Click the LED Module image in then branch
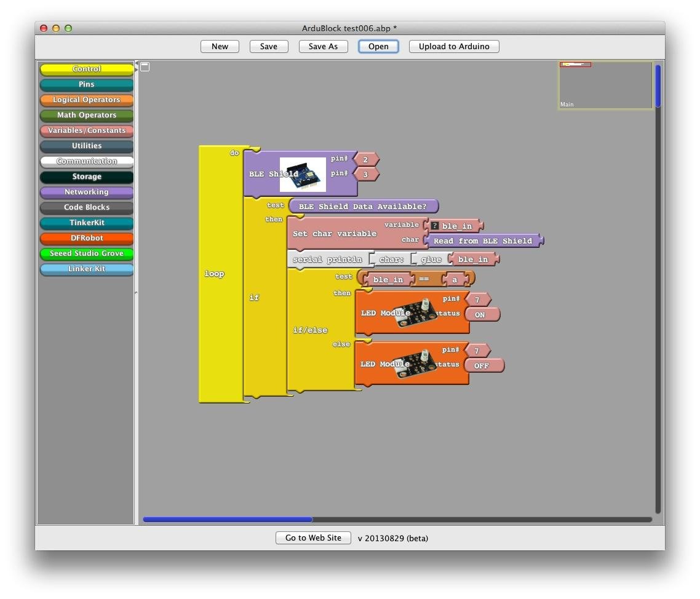The height and width of the screenshot is (599, 700). (416, 313)
